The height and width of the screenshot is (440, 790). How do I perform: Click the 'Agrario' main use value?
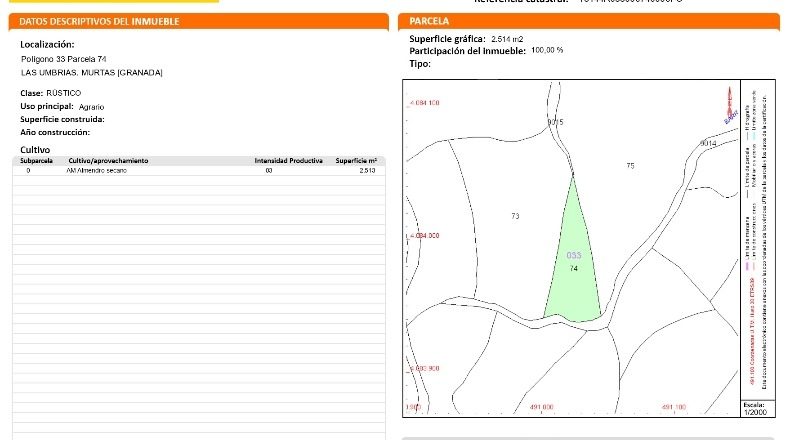pos(91,107)
